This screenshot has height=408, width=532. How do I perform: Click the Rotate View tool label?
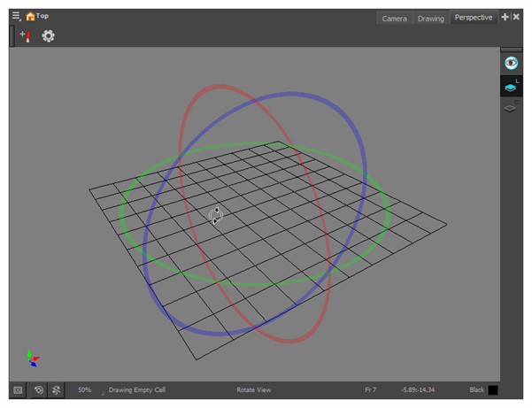[x=253, y=389]
